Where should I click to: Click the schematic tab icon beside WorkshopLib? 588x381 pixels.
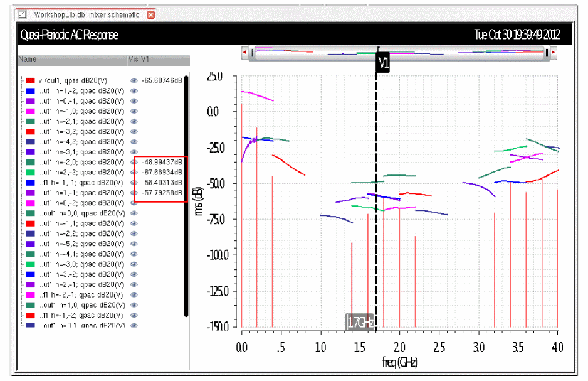(23, 14)
